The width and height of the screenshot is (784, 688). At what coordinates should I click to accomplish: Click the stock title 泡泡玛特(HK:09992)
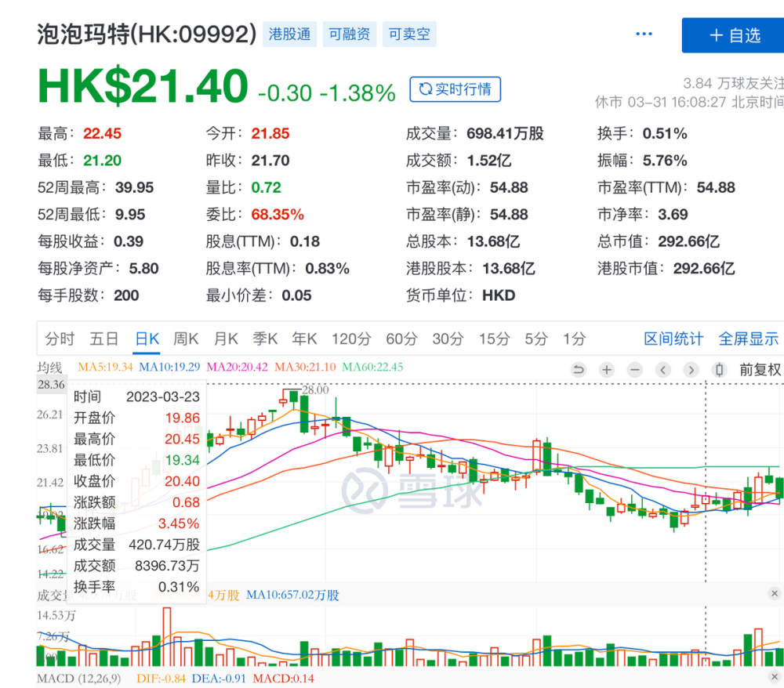tap(147, 34)
